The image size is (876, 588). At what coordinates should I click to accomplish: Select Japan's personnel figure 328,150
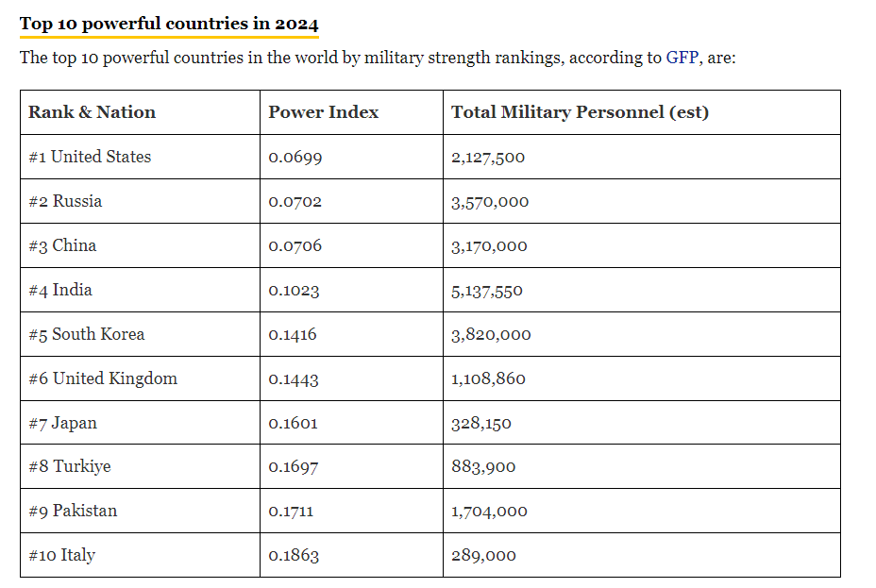pos(480,424)
